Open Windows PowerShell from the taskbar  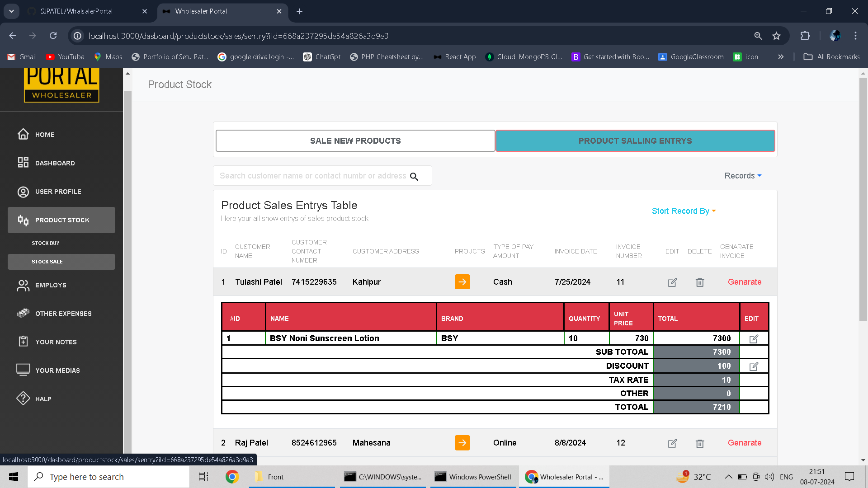(x=473, y=477)
